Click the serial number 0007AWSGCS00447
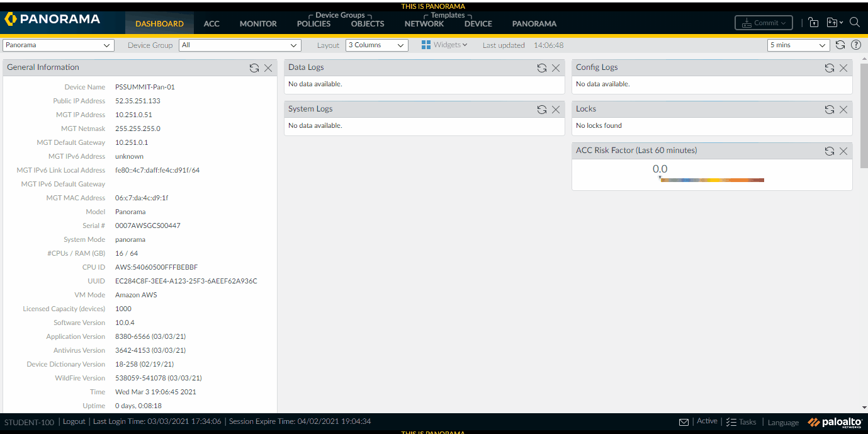Screen dimensions: 868x434 148,226
